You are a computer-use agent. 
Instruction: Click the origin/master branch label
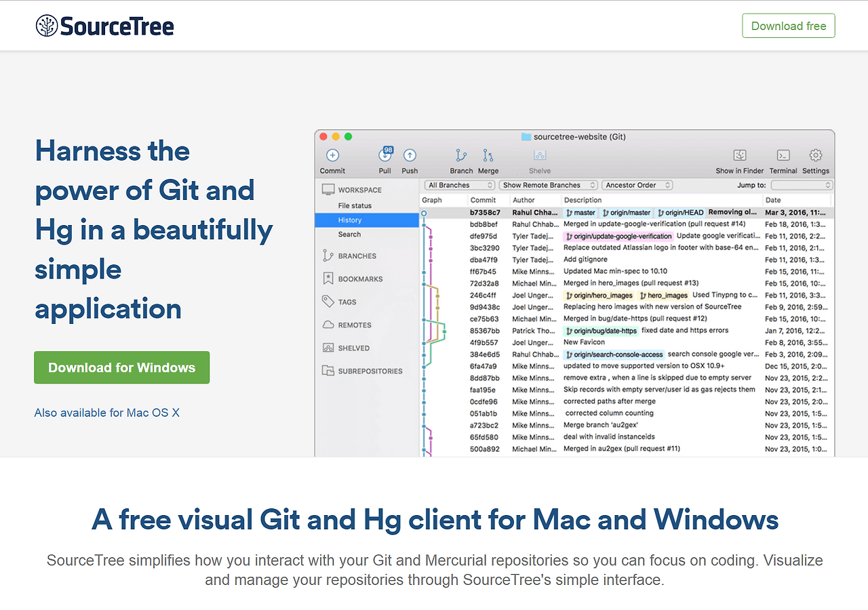coord(627,213)
